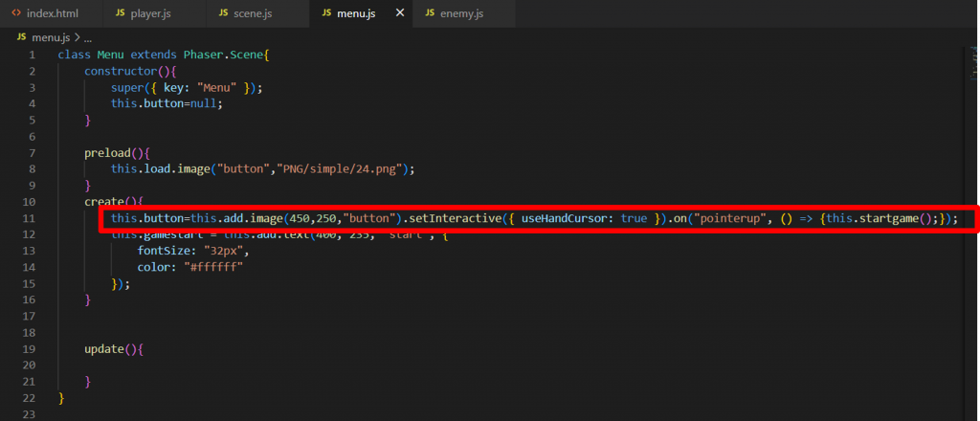Viewport: 980px width, 421px height.
Task: Click fontSize on line 13
Action: [x=165, y=251]
